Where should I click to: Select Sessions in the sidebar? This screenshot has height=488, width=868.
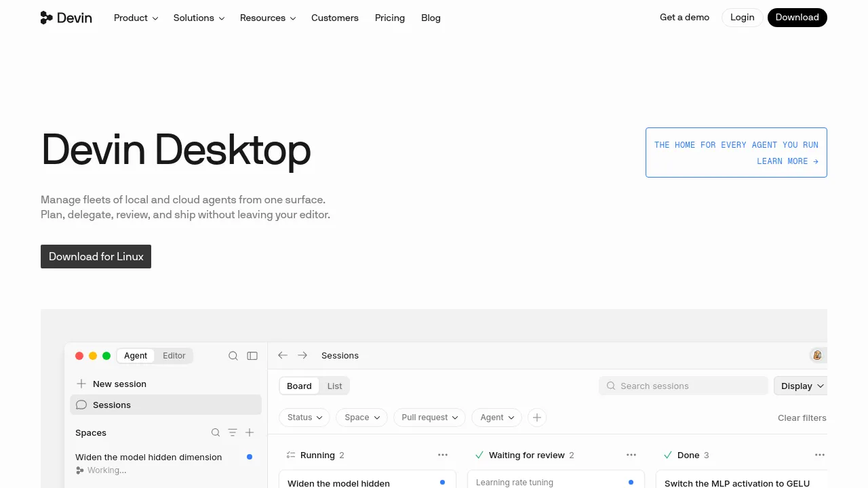tap(165, 405)
